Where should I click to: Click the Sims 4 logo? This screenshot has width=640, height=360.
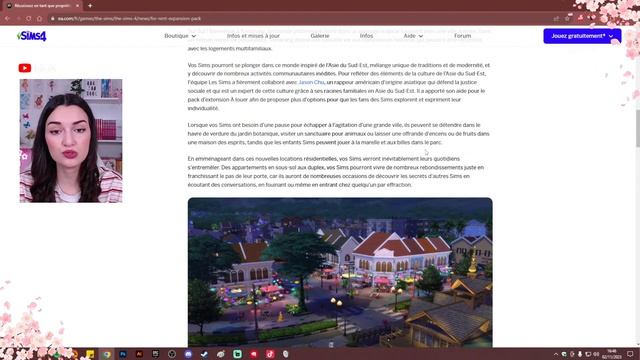click(x=32, y=36)
